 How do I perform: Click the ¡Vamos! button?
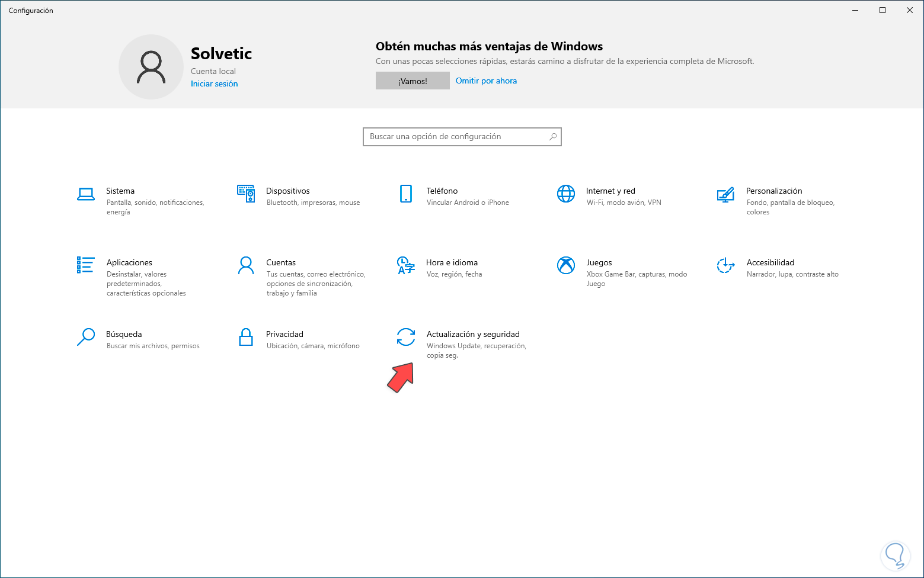[413, 81]
